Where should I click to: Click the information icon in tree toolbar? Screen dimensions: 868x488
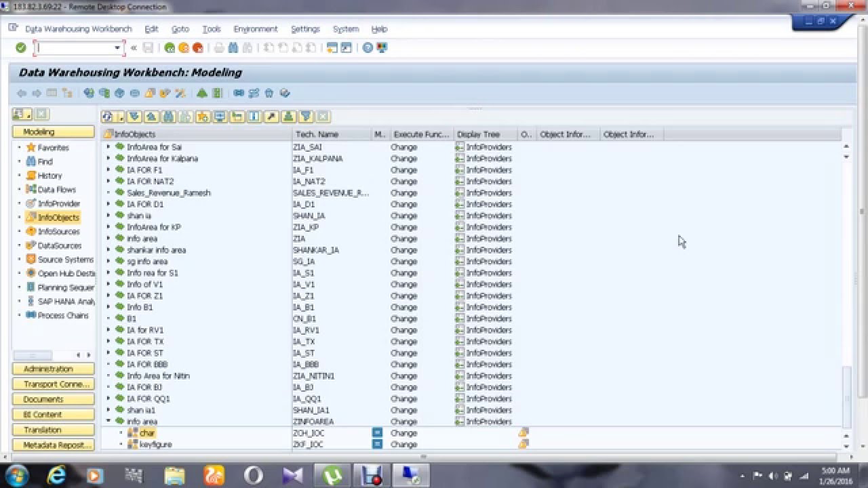point(254,117)
